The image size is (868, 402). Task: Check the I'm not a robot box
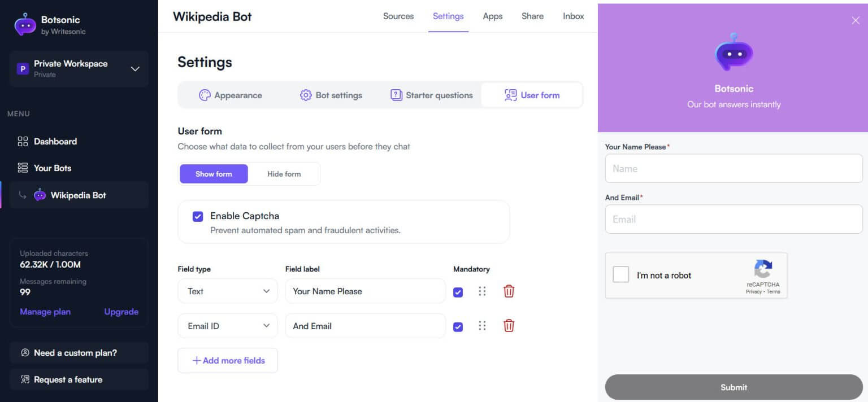pos(620,275)
